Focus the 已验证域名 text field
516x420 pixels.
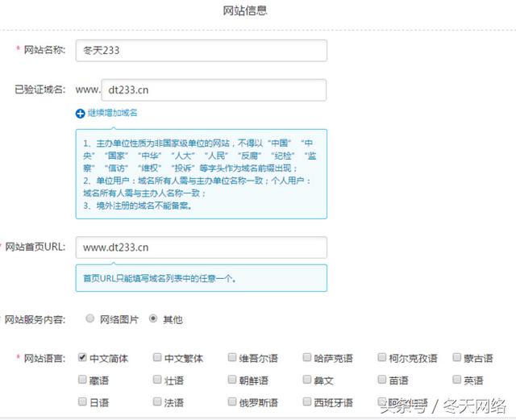pyautogui.click(x=214, y=89)
